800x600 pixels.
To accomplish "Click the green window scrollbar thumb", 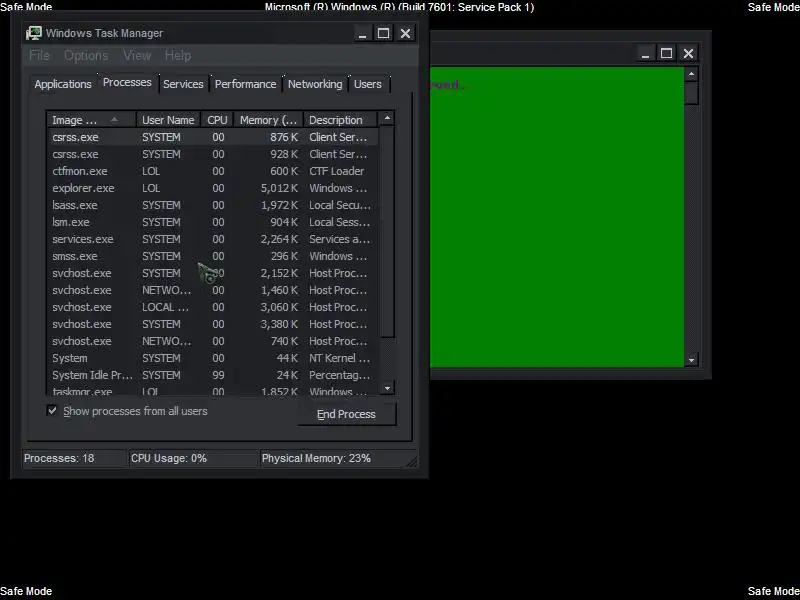I will pyautogui.click(x=691, y=93).
